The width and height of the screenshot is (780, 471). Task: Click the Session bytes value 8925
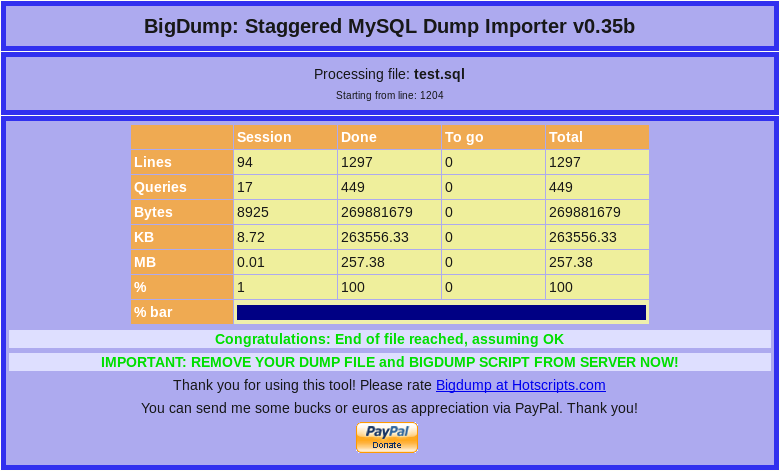pyautogui.click(x=253, y=212)
